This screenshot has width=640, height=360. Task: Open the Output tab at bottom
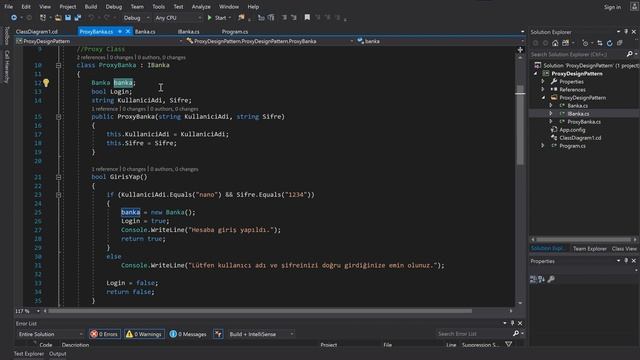58,354
